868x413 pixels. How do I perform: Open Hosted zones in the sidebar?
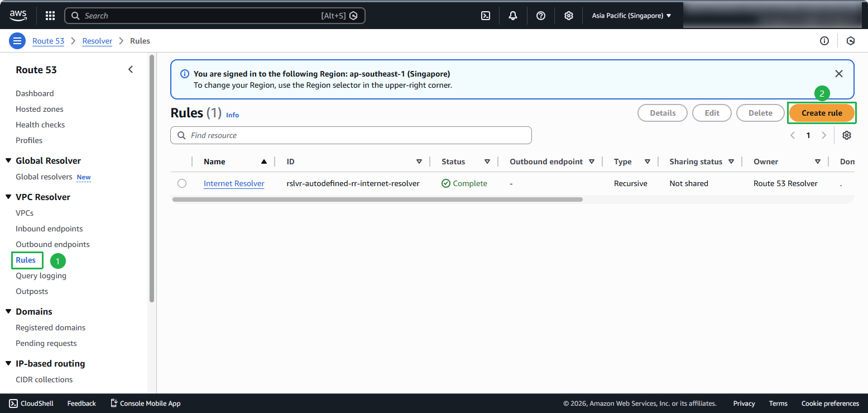[40, 109]
